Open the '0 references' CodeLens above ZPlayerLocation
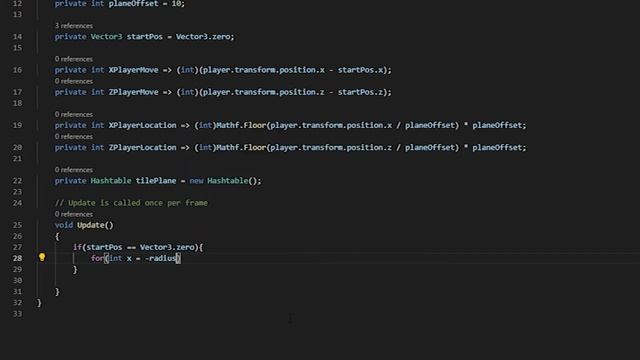The image size is (640, 360). click(74, 137)
